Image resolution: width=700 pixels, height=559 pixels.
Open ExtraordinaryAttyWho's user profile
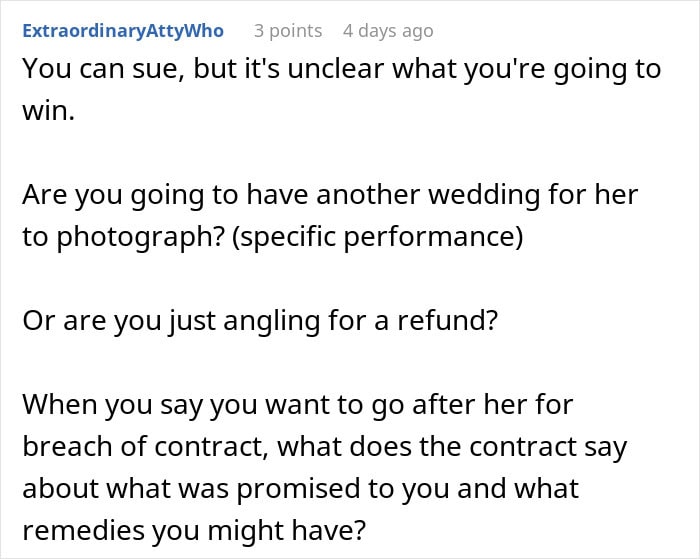coord(123,31)
